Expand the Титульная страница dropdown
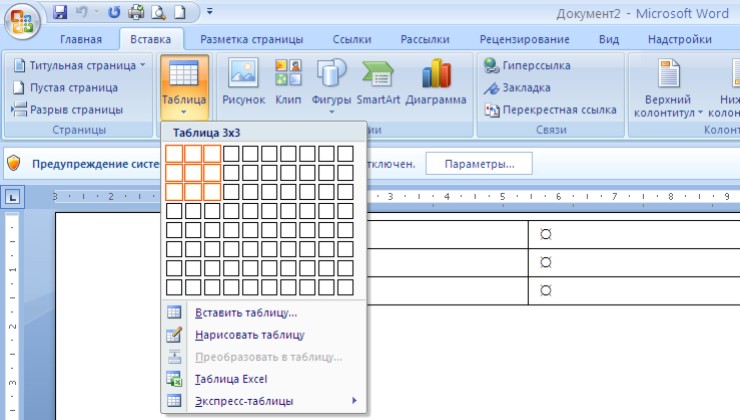This screenshot has width=740, height=420. (x=80, y=65)
